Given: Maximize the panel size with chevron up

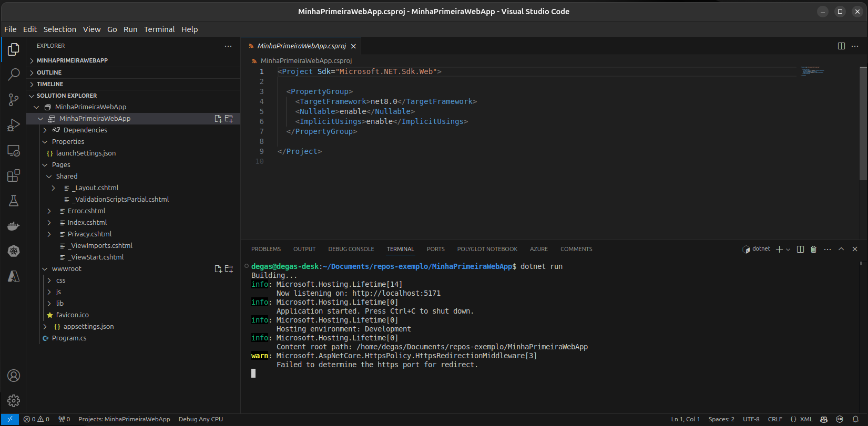Looking at the screenshot, I should [841, 249].
